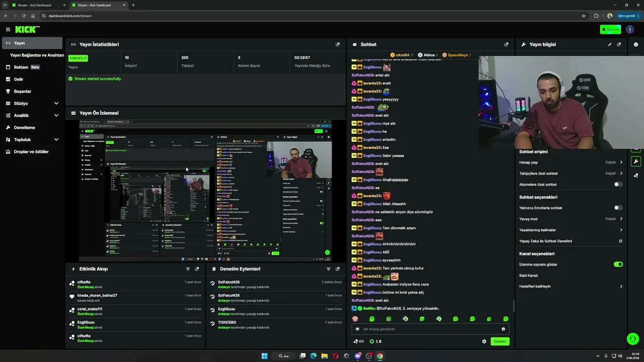Edit stream info with the pencil icon
Screen dimensions: 644x362
click(x=610, y=44)
